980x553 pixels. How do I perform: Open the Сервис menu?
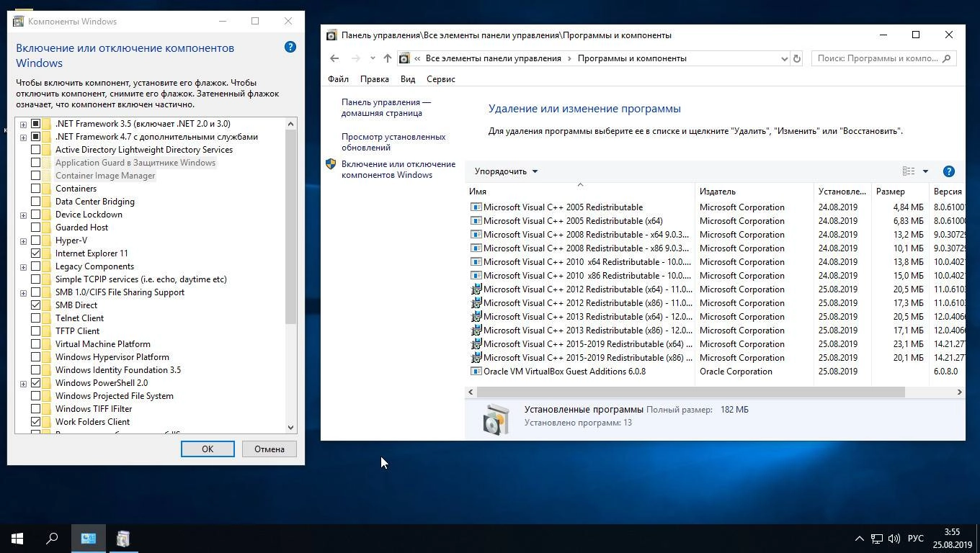440,79
